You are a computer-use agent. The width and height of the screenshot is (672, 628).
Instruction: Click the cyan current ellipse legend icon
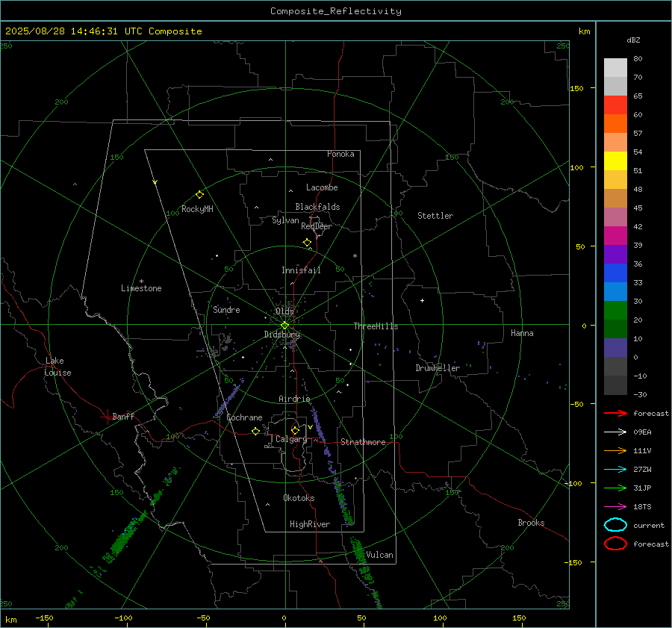coord(615,525)
